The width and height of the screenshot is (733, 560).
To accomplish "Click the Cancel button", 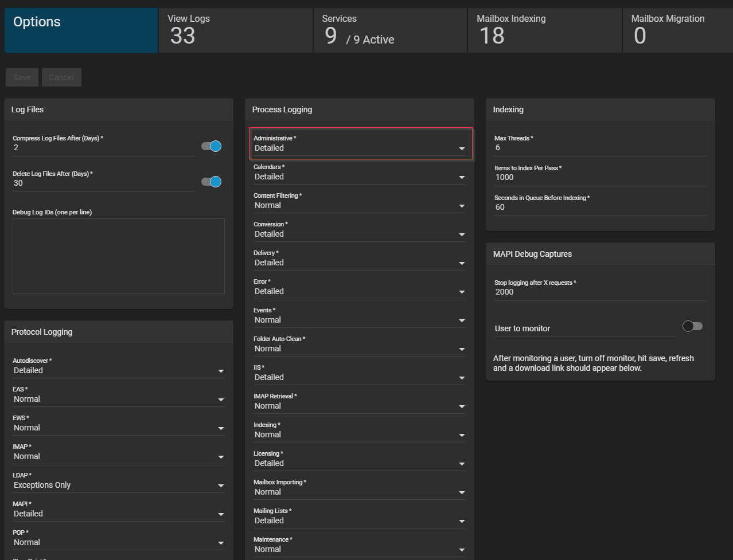I will 61,77.
